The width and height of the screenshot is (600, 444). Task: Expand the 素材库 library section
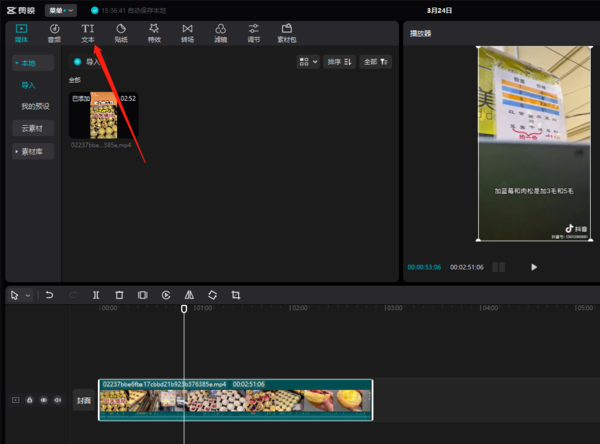click(x=32, y=152)
